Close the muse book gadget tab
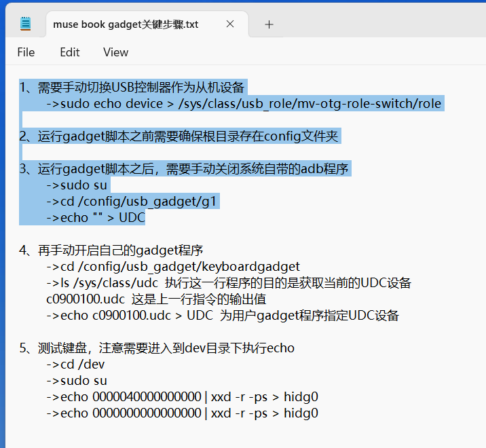This screenshot has height=448, width=486. tap(230, 24)
